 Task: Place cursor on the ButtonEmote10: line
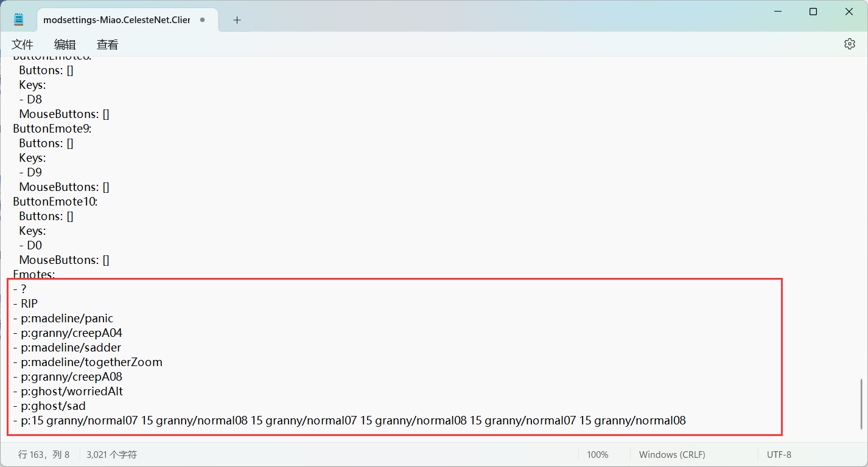click(55, 202)
